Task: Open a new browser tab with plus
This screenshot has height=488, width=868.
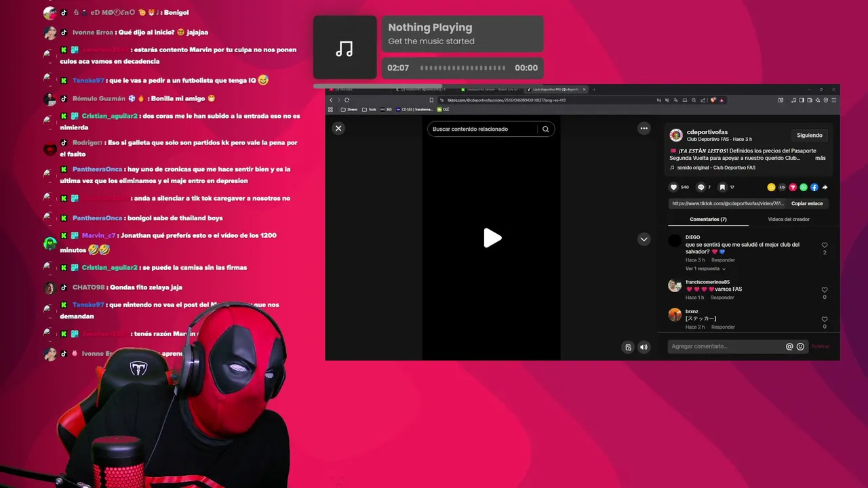Action: pos(593,89)
